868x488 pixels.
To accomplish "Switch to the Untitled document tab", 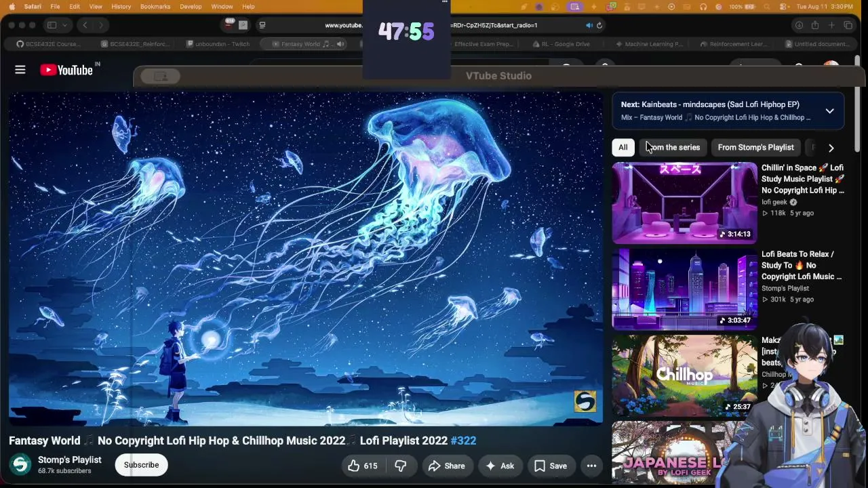I will click(818, 44).
